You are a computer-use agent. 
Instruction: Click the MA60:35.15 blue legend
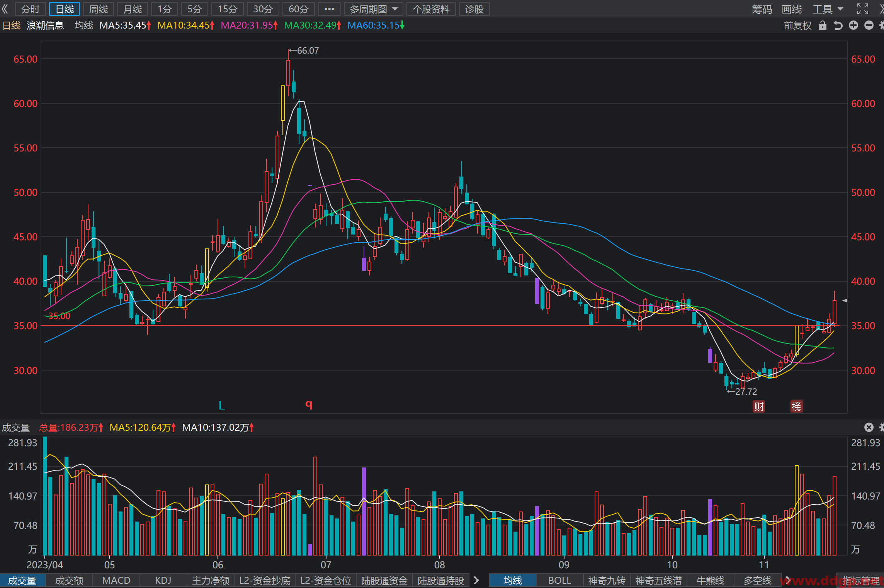tap(376, 25)
